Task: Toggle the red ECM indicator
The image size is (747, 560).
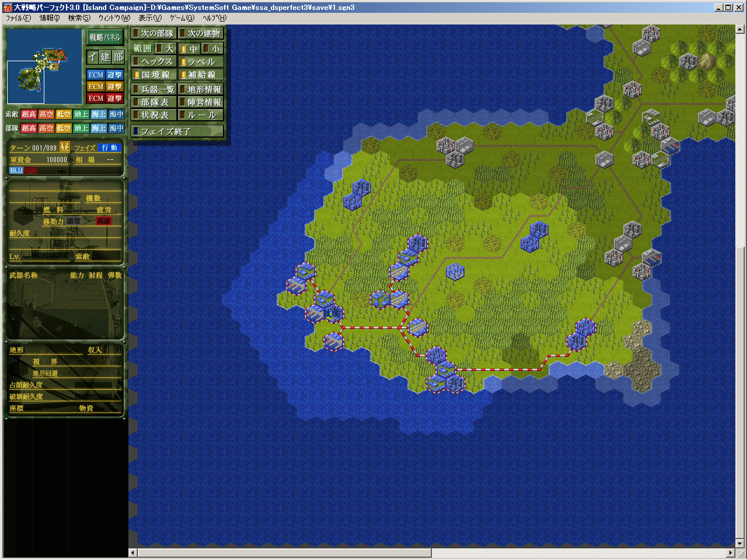Action: pos(96,98)
